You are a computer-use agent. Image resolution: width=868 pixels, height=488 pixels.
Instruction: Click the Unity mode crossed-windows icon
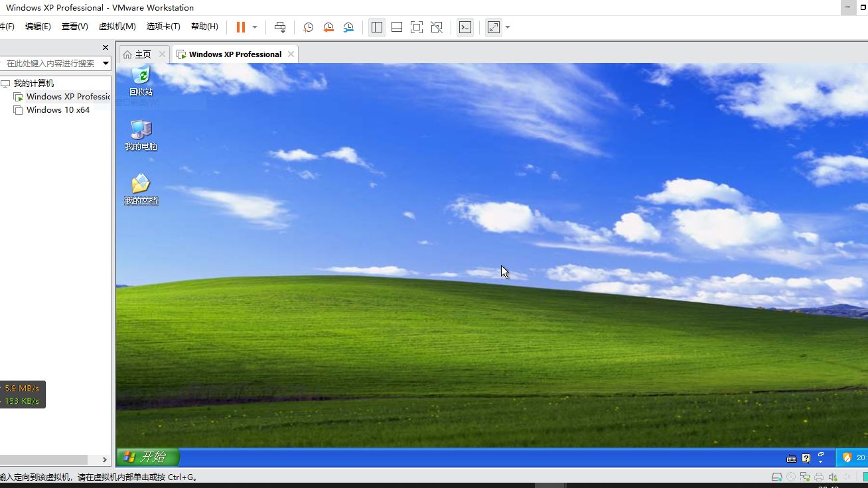point(437,27)
